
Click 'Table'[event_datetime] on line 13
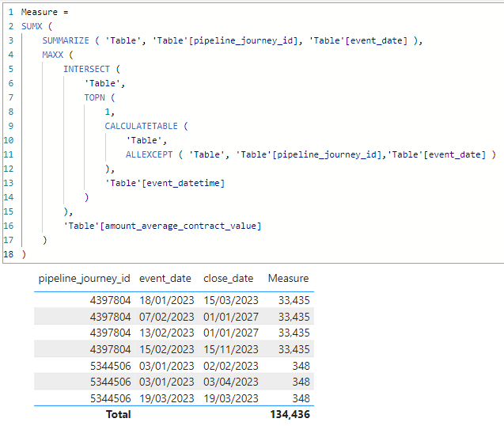165,183
